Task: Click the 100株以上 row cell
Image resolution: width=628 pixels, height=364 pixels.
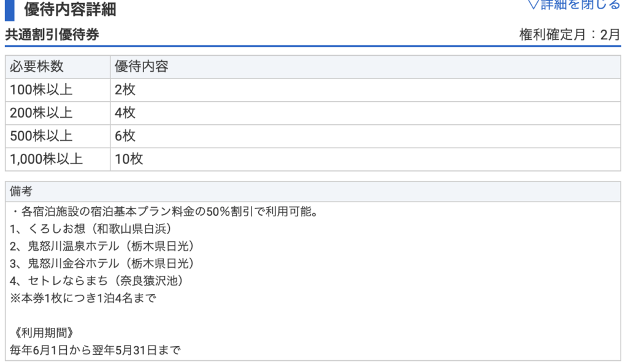Action: point(41,90)
